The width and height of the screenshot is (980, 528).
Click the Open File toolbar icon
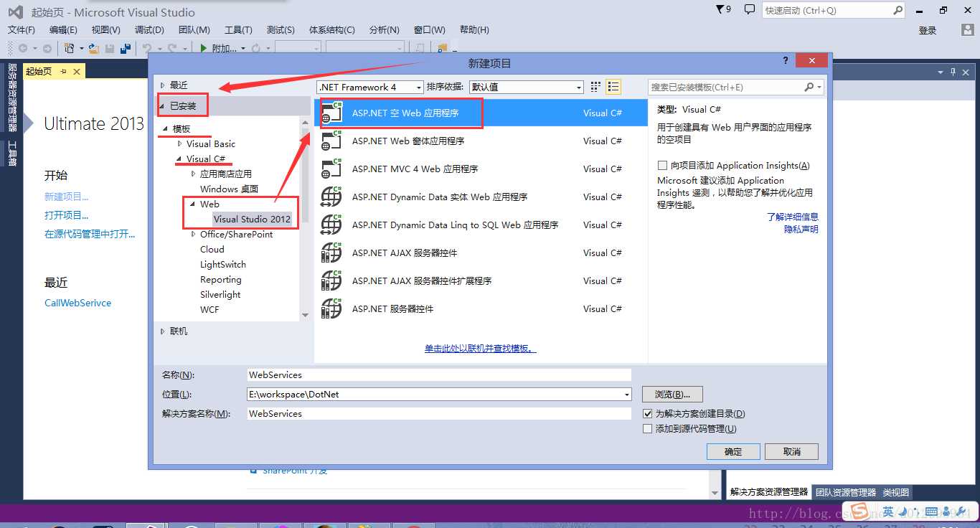93,48
